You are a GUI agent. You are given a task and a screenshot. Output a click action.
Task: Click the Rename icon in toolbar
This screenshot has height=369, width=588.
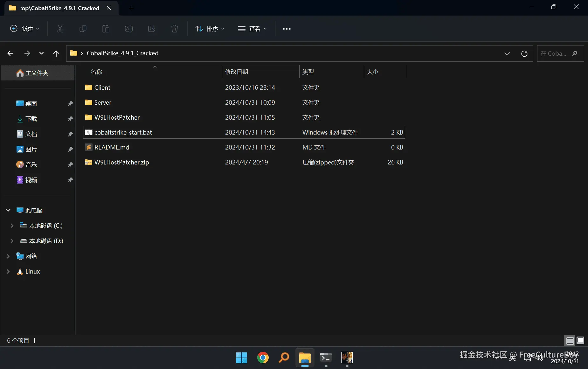[128, 29]
